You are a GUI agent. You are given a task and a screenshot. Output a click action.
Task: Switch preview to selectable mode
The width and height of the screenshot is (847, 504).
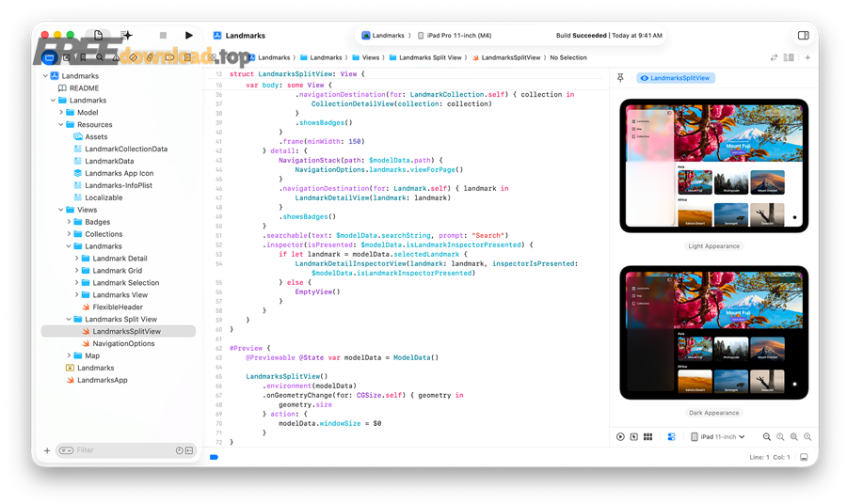[633, 436]
